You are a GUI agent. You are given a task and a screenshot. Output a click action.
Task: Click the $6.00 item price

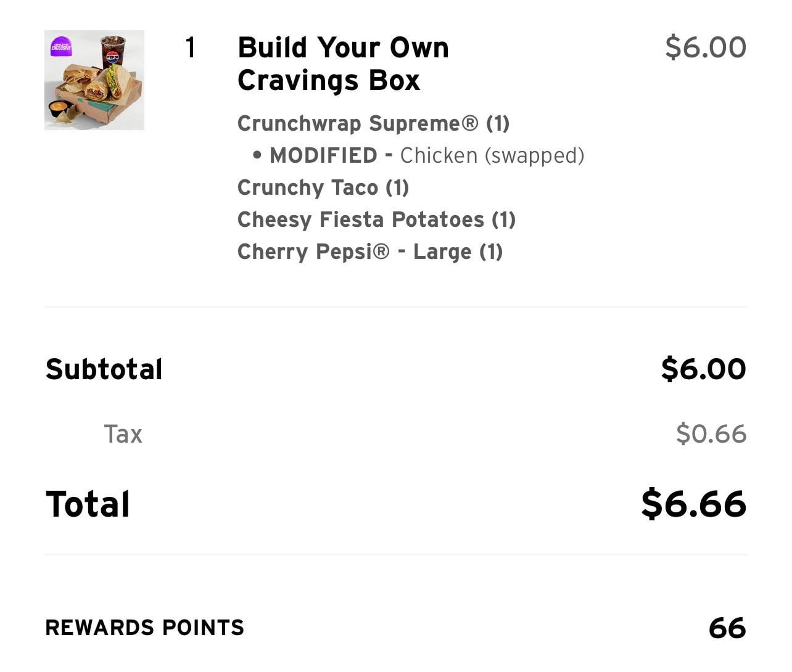pyautogui.click(x=706, y=47)
